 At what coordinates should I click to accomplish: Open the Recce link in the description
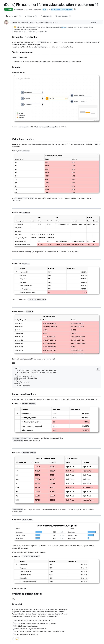(64, 27)
